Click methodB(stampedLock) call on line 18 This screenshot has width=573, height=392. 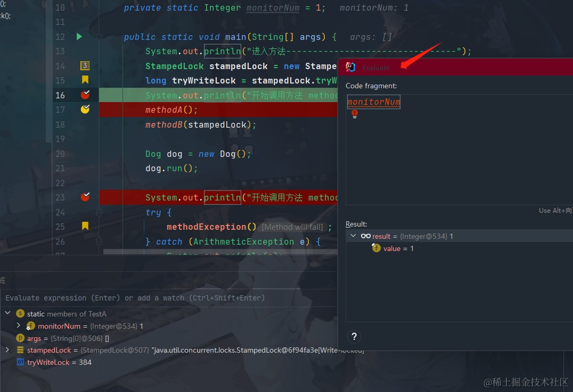[201, 125]
